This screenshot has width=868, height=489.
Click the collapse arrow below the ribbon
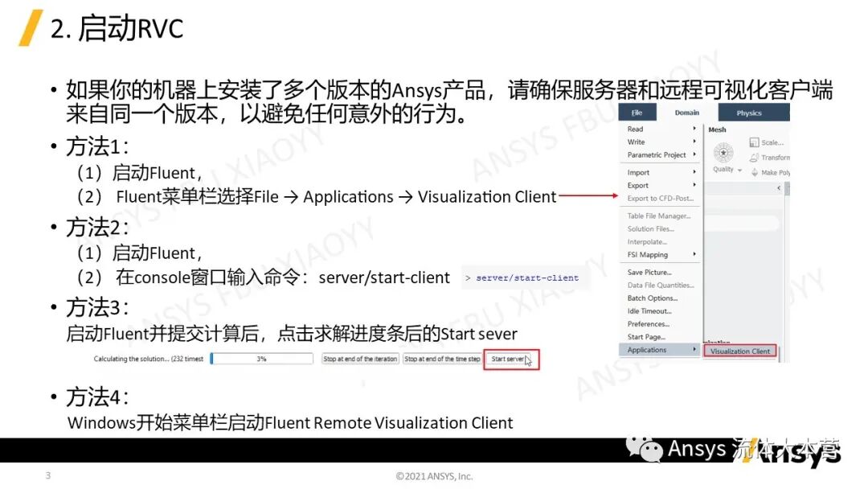[778, 188]
